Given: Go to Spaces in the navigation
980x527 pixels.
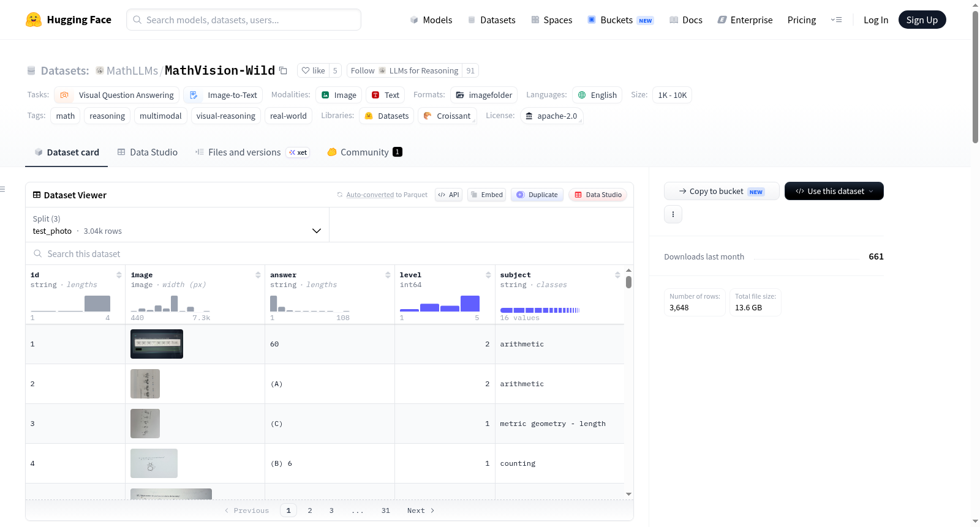Looking at the screenshot, I should tap(552, 20).
